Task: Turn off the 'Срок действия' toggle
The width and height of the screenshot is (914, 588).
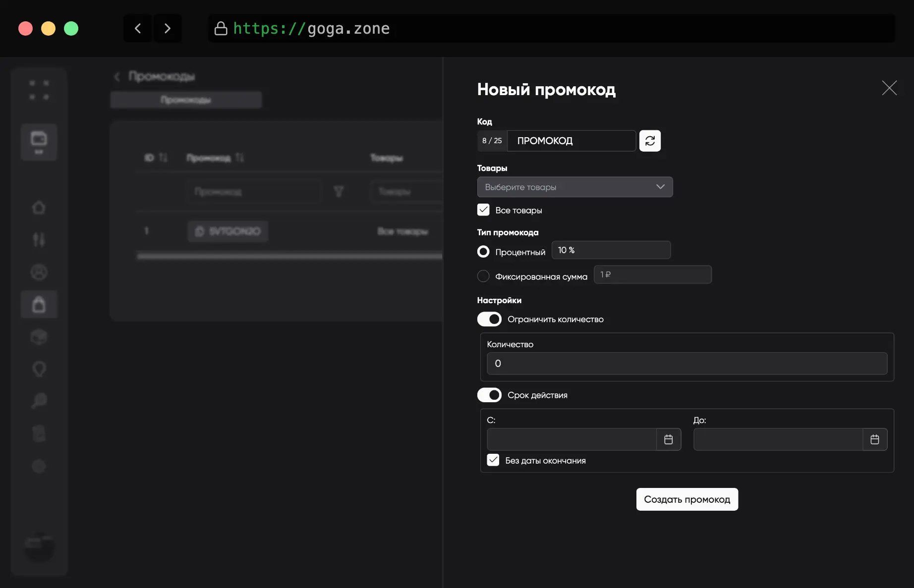Action: 489,395
